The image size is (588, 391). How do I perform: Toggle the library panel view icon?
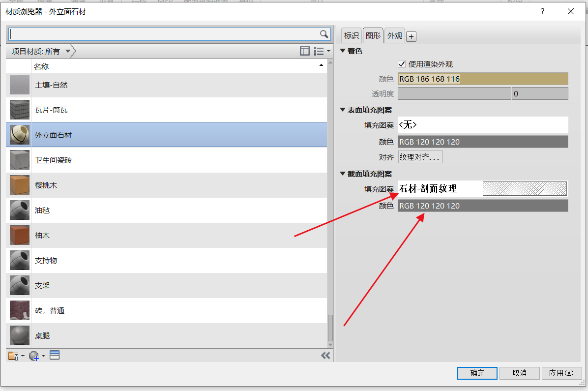tap(305, 51)
